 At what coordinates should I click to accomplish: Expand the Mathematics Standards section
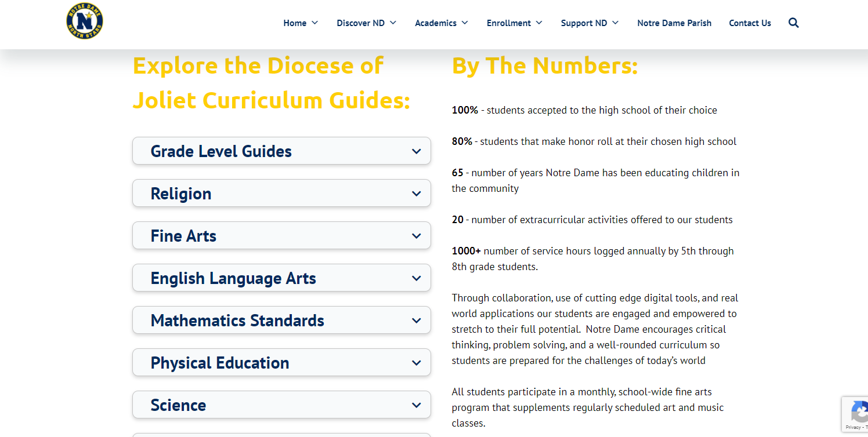tap(237, 321)
